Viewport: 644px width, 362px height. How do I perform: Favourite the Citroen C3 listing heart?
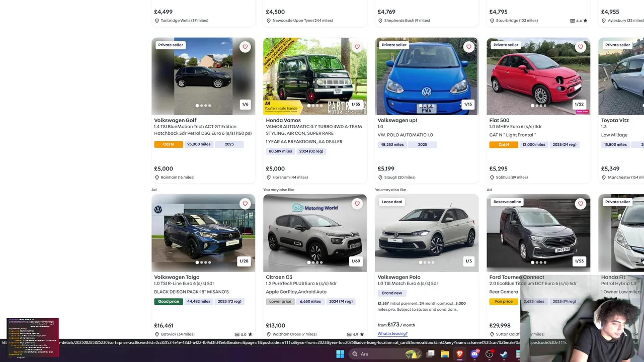pyautogui.click(x=357, y=204)
